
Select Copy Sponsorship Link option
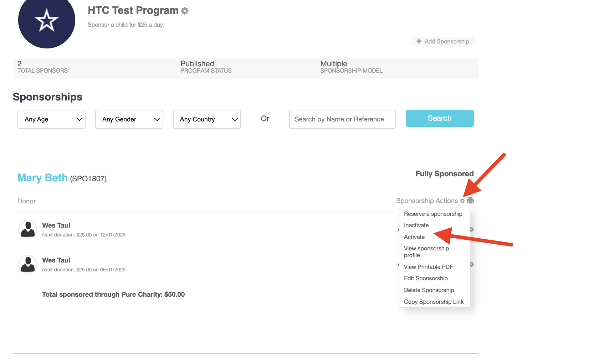click(434, 302)
